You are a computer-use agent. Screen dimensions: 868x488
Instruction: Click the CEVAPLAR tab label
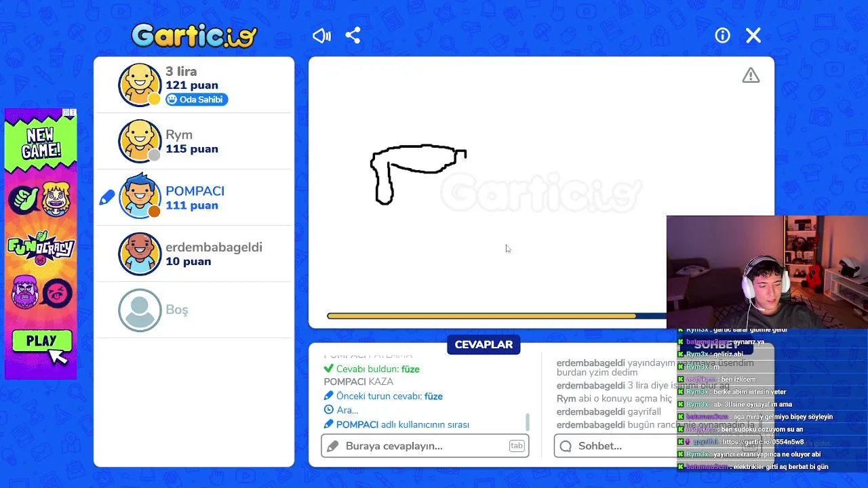pyautogui.click(x=484, y=344)
